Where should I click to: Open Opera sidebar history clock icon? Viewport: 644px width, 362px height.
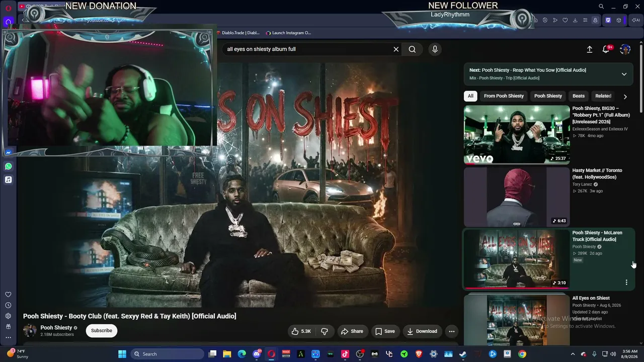click(x=8, y=305)
